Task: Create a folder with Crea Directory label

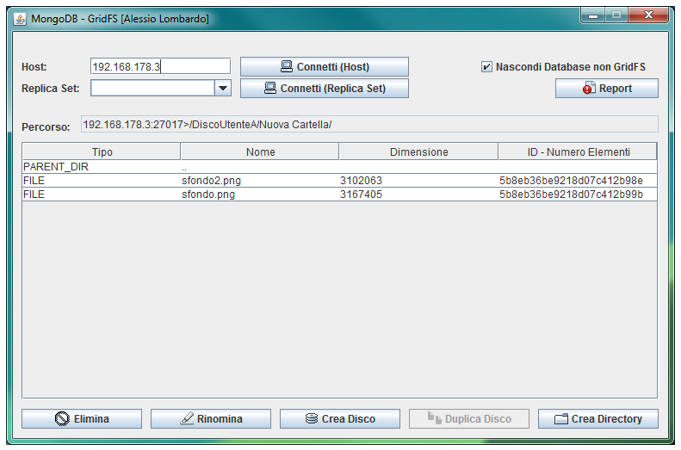Action: 606,419
